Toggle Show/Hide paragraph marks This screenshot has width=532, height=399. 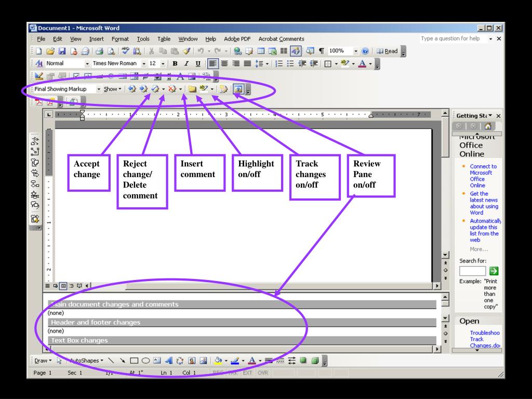(321, 51)
